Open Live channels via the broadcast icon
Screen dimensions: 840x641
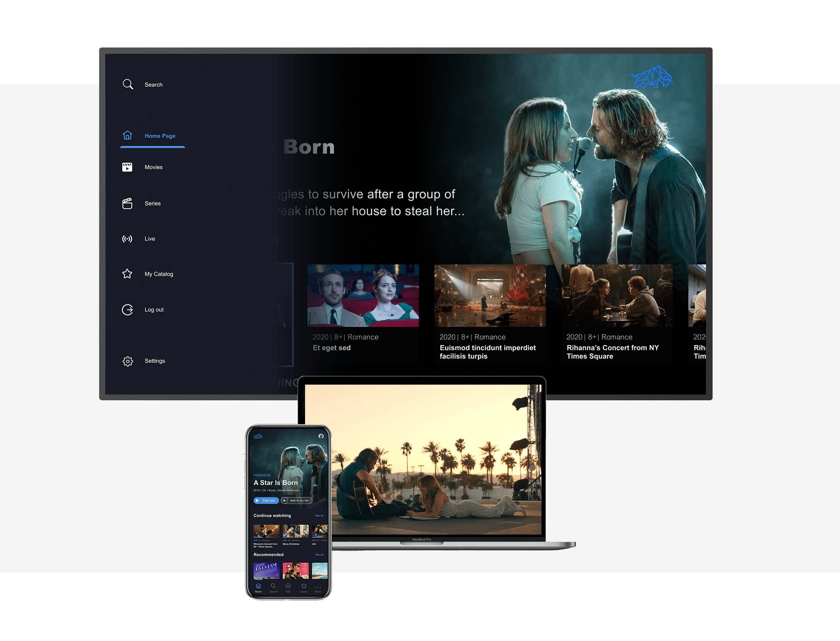[x=128, y=238]
